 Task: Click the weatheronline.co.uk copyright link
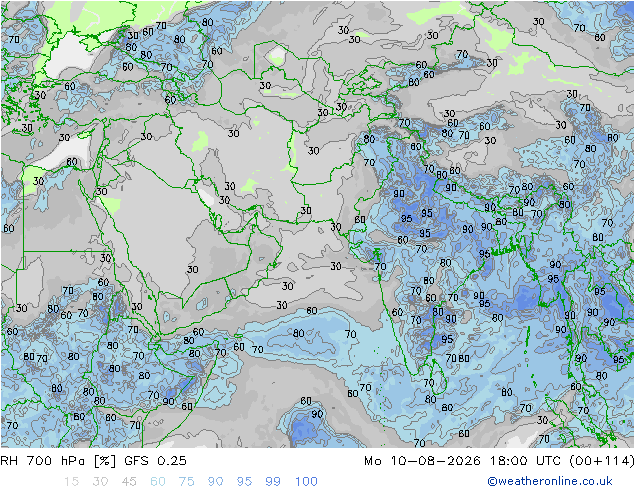click(x=550, y=481)
